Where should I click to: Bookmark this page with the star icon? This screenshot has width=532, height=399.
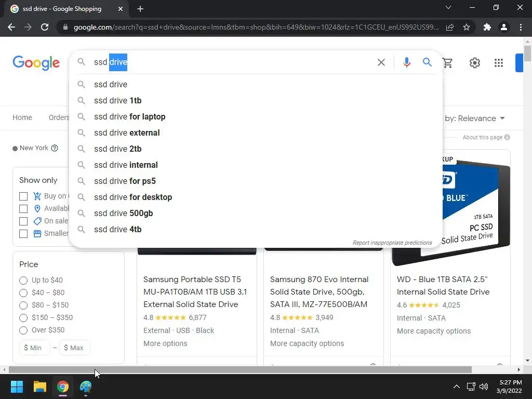tap(467, 27)
